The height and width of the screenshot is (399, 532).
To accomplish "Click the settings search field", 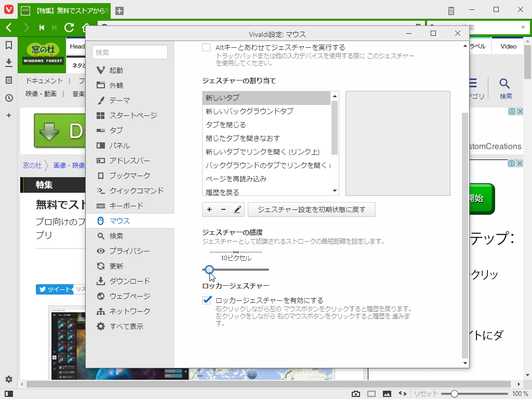I will [x=130, y=52].
